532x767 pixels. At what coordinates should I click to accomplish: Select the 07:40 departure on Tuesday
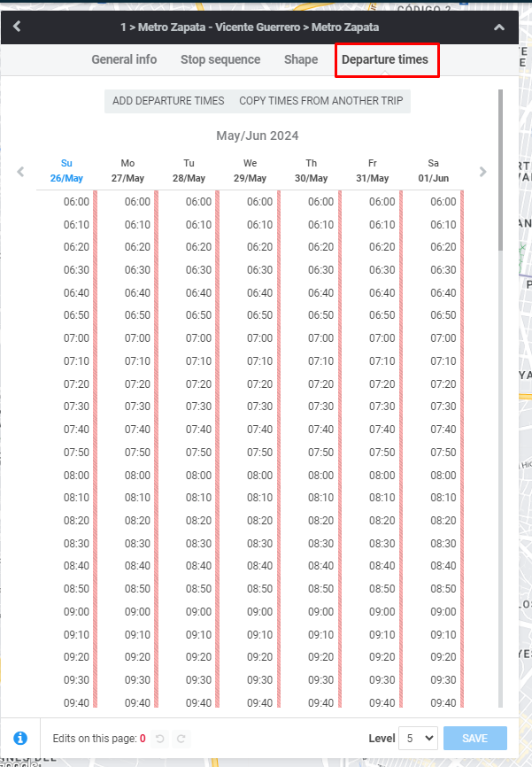point(198,430)
